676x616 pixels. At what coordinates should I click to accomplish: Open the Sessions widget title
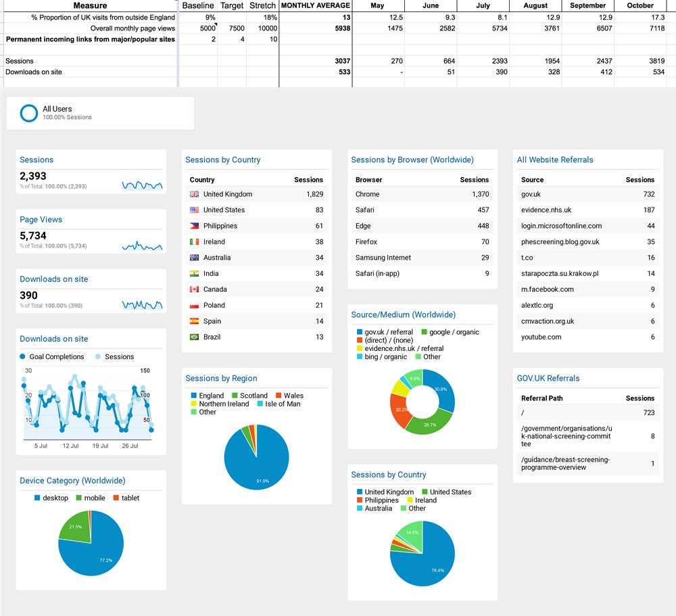point(37,160)
